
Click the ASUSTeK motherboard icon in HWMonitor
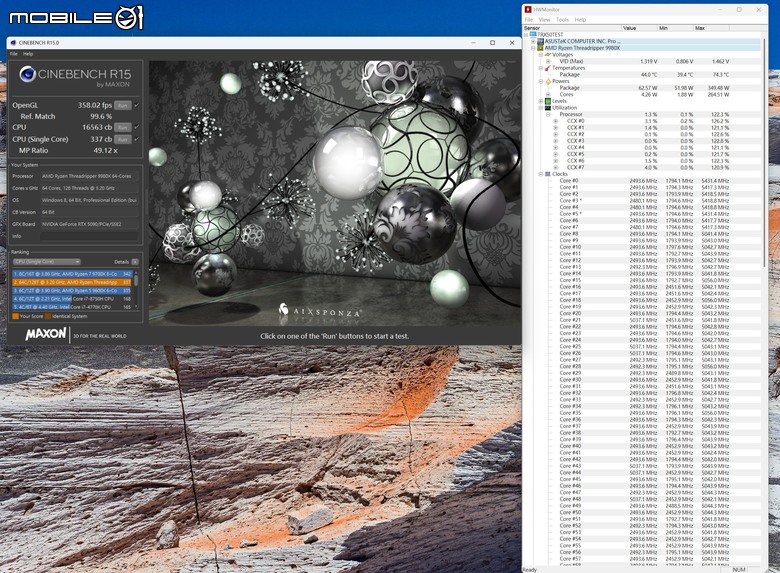click(540, 41)
